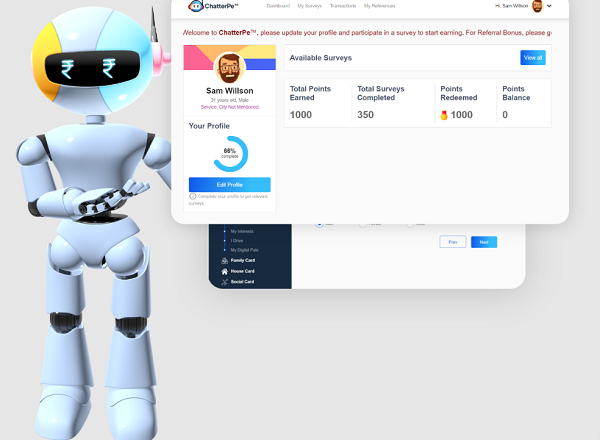Image resolution: width=600 pixels, height=440 pixels.
Task: Expand the user account dropdown arrow
Action: pyautogui.click(x=549, y=6)
